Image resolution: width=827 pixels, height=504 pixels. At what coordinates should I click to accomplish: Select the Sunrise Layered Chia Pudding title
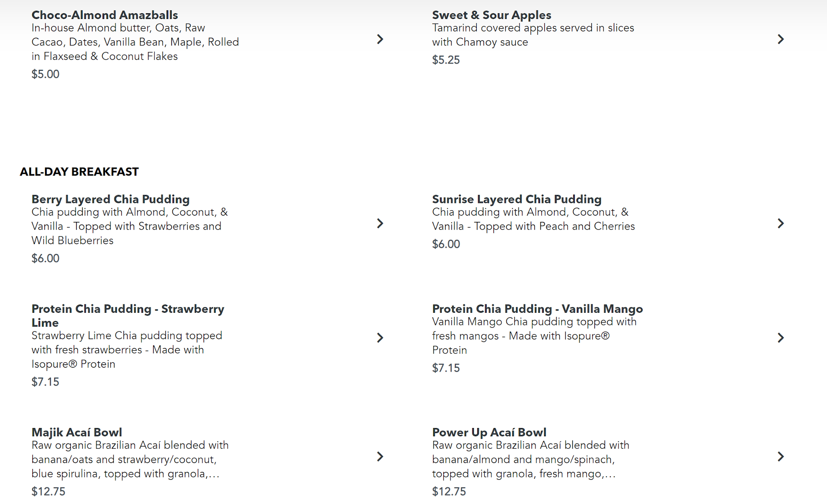tap(516, 199)
